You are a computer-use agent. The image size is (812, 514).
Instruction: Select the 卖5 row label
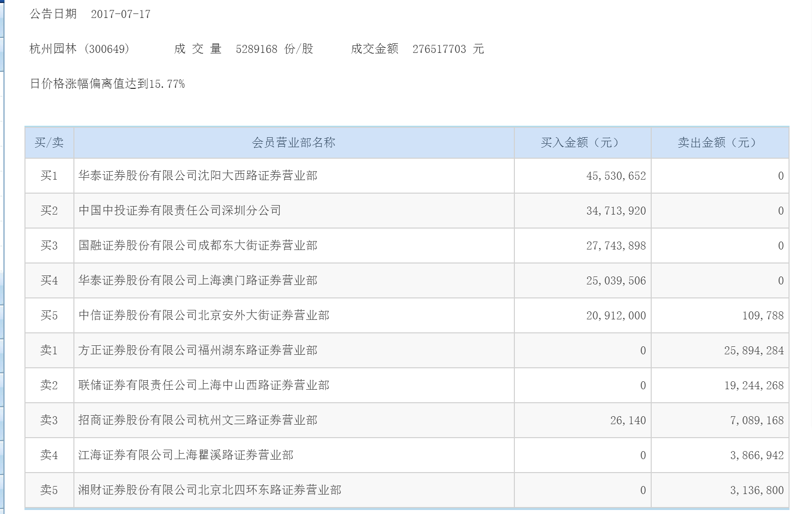tap(49, 490)
